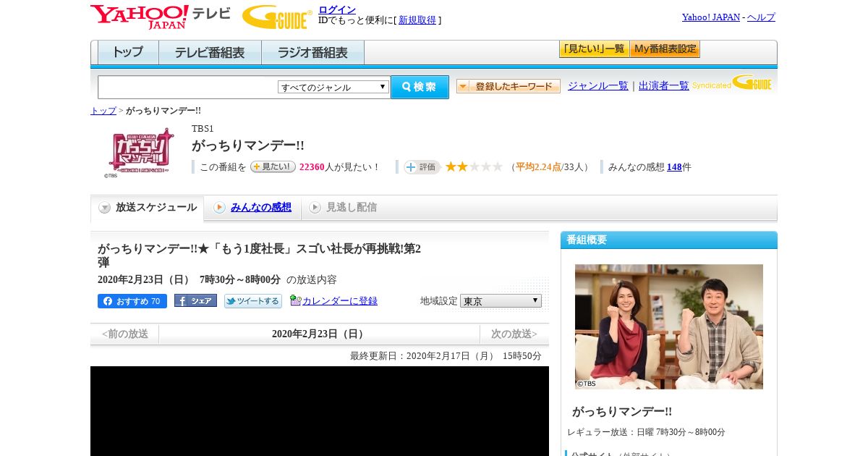Viewport: 868px width, 456px height.
Task: Click the 検索 search button
Action: 420,87
